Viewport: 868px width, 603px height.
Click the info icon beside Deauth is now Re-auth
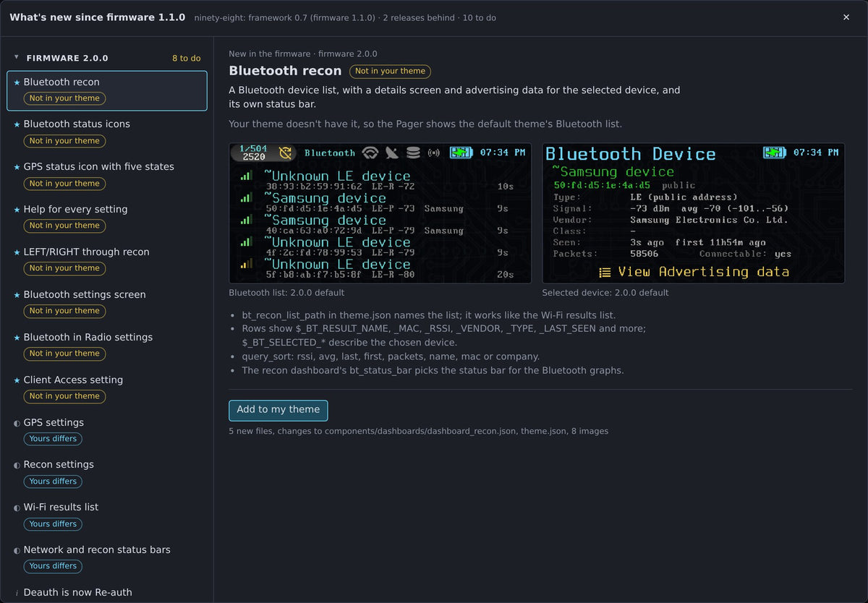tap(17, 593)
